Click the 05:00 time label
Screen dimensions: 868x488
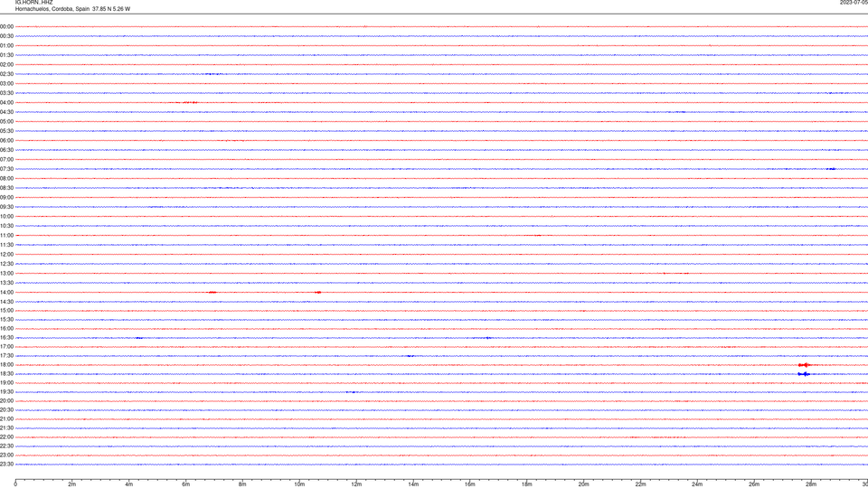(6, 122)
